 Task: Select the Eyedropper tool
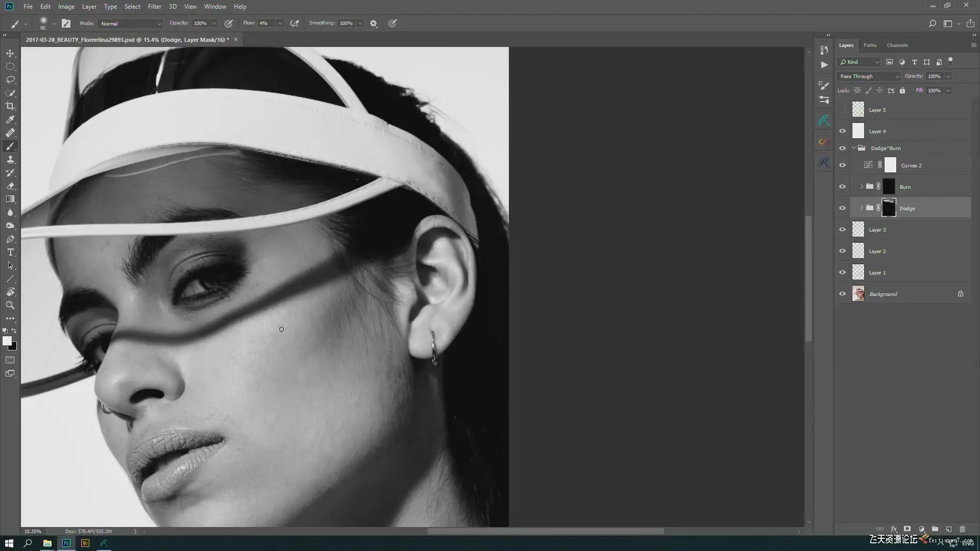tap(10, 119)
